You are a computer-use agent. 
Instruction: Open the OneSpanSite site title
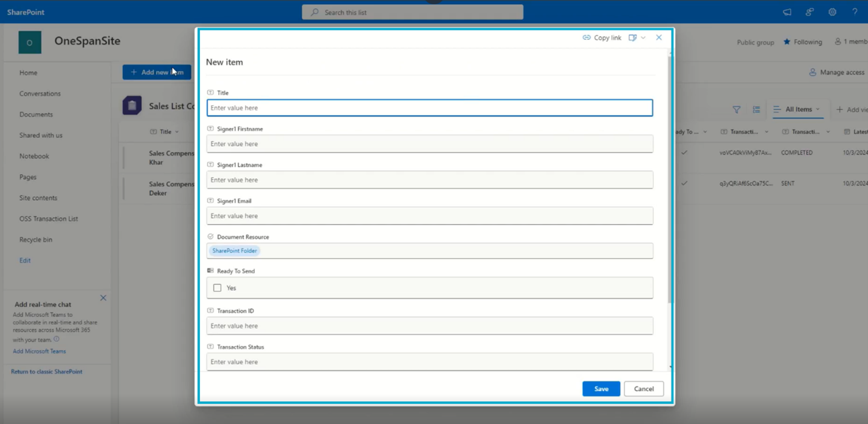pyautogui.click(x=88, y=41)
